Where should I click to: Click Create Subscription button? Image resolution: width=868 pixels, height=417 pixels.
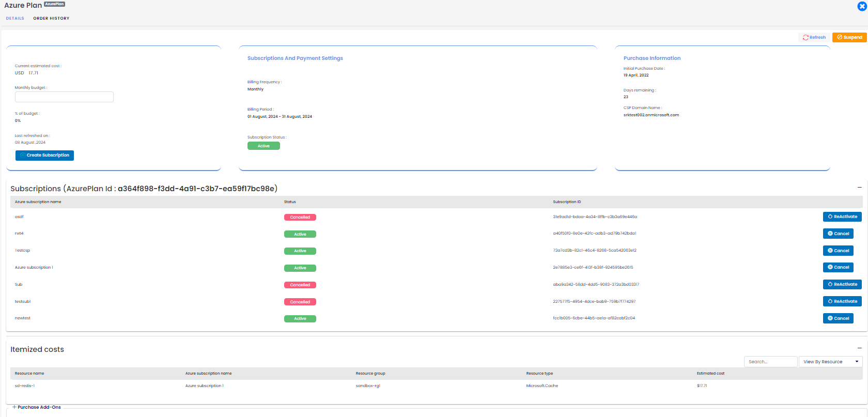pyautogui.click(x=44, y=155)
